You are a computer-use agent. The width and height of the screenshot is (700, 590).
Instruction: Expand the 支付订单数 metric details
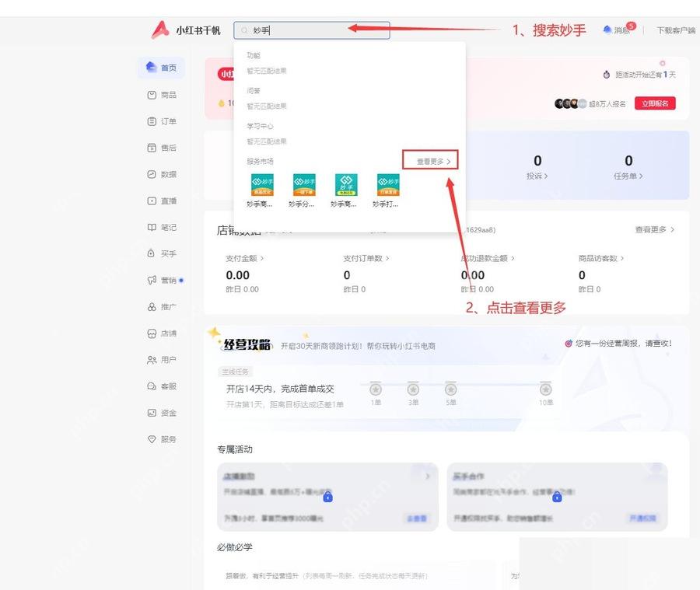coord(366,258)
